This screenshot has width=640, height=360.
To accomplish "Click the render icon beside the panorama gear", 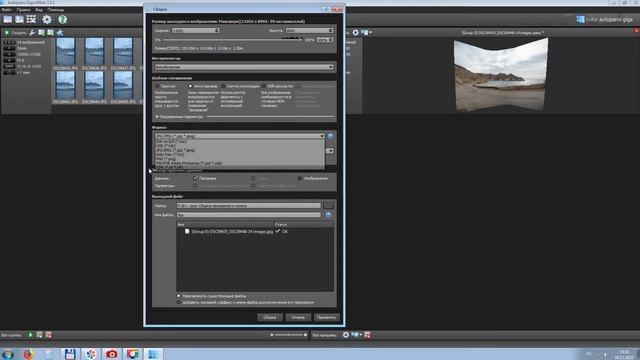I will (365, 32).
